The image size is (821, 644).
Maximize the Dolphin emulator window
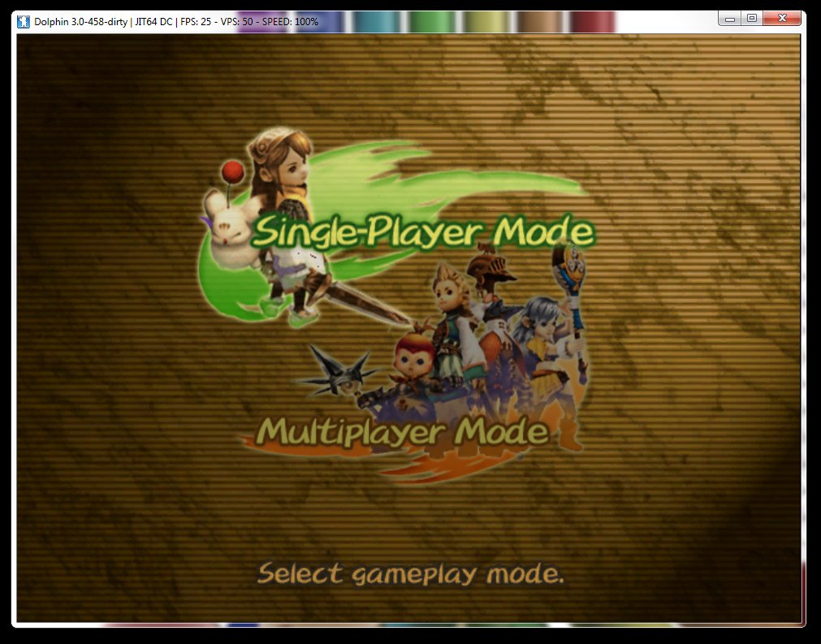[x=752, y=18]
